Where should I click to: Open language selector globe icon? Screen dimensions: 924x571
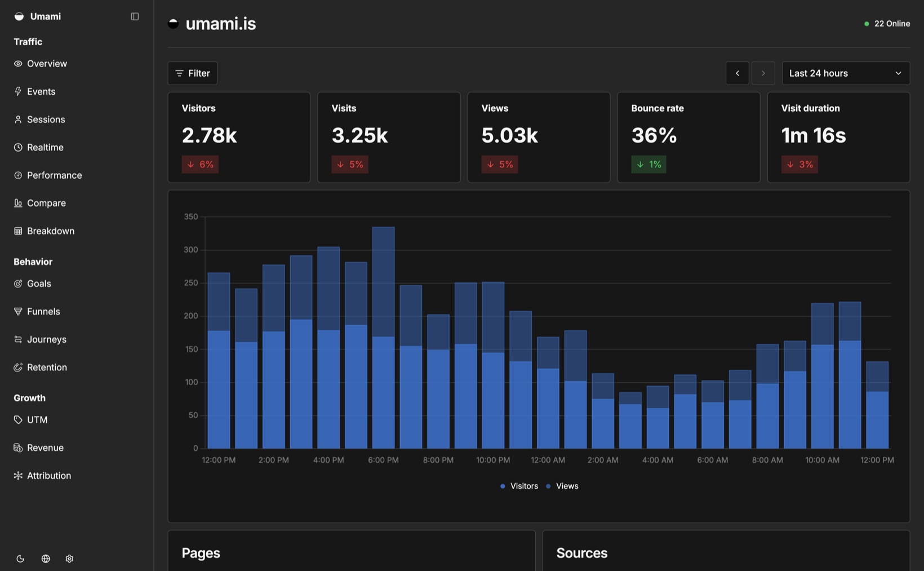pyautogui.click(x=46, y=559)
